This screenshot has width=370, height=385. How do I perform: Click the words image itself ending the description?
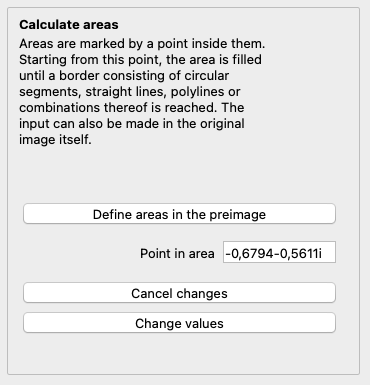[x=55, y=140]
